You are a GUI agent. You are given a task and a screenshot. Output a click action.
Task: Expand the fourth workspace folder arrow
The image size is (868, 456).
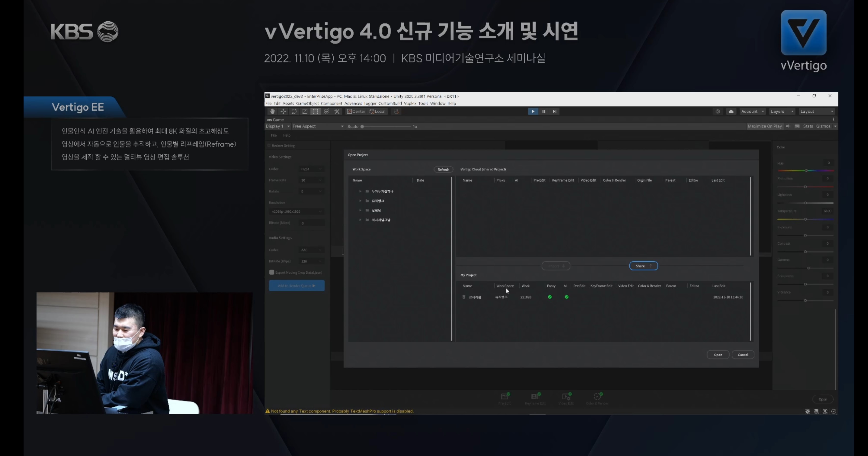pos(360,220)
